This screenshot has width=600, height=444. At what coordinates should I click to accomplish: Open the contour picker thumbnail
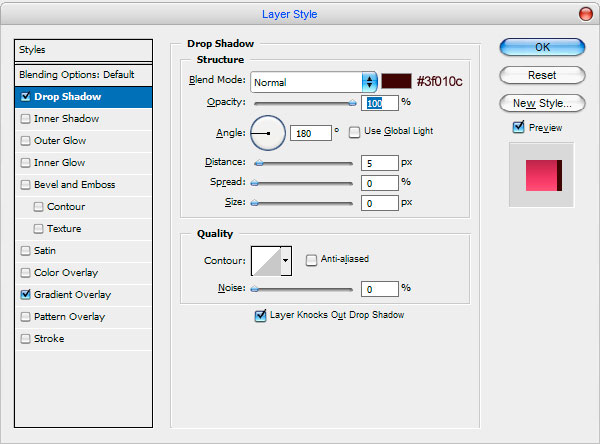point(266,261)
